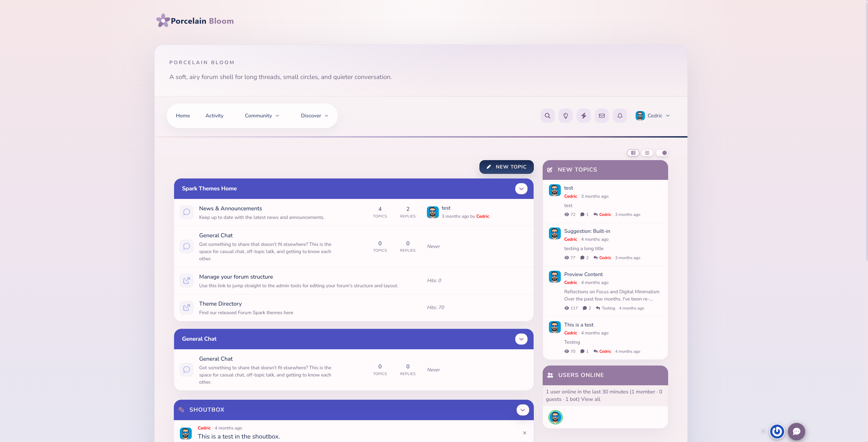Click the Theme Directory external link icon
The width and height of the screenshot is (868, 442).
tap(186, 308)
